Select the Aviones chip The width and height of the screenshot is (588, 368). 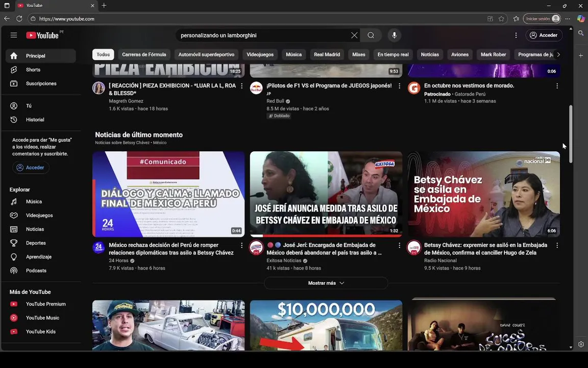click(x=460, y=55)
